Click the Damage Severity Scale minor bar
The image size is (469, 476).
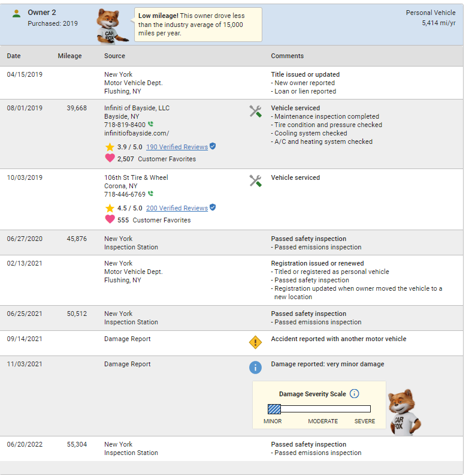click(x=274, y=409)
